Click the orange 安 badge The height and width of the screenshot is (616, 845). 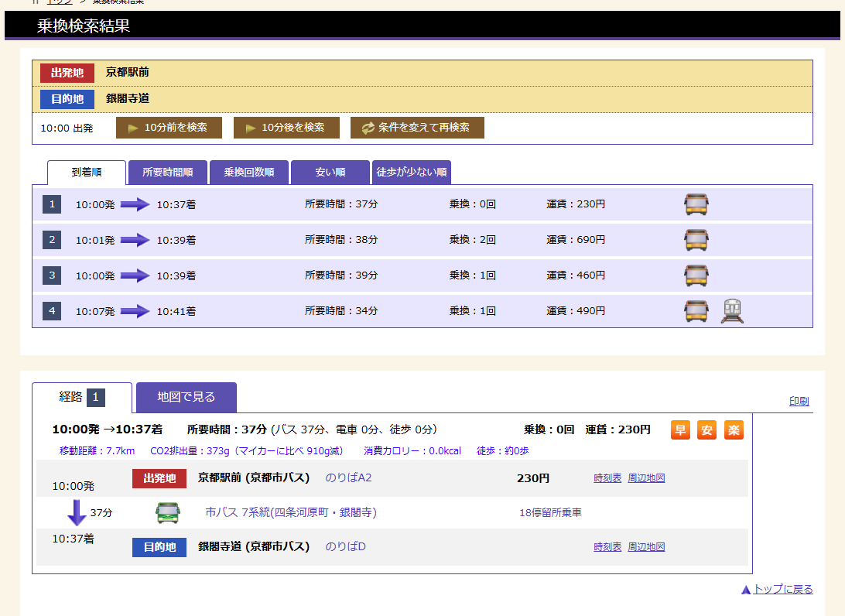tap(706, 430)
